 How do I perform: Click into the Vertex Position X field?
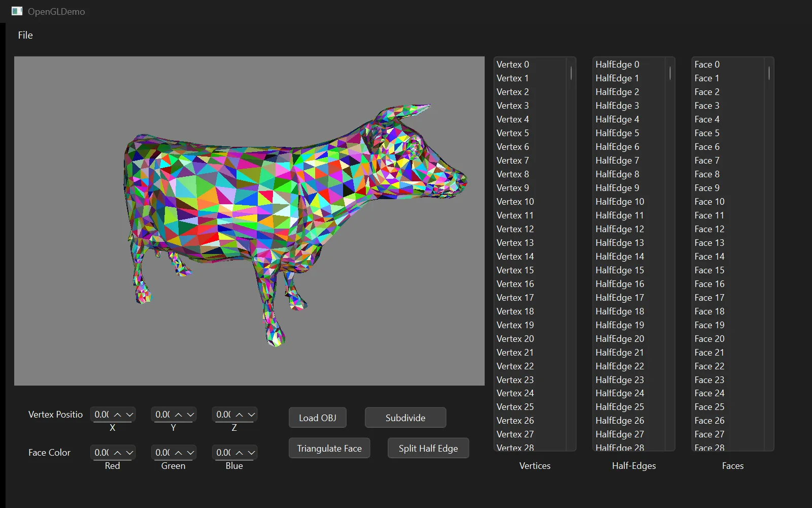tap(101, 415)
